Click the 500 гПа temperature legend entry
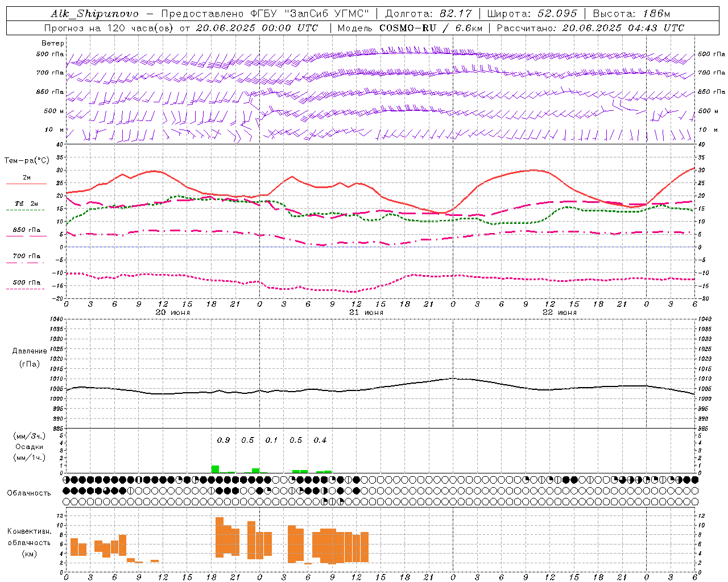728x582 pixels. 27,282
